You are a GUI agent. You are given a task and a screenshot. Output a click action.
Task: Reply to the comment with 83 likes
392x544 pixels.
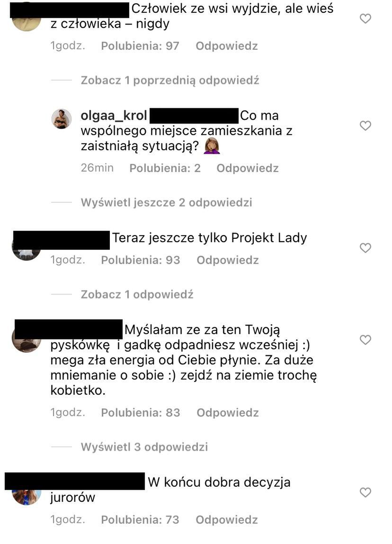coord(228,413)
